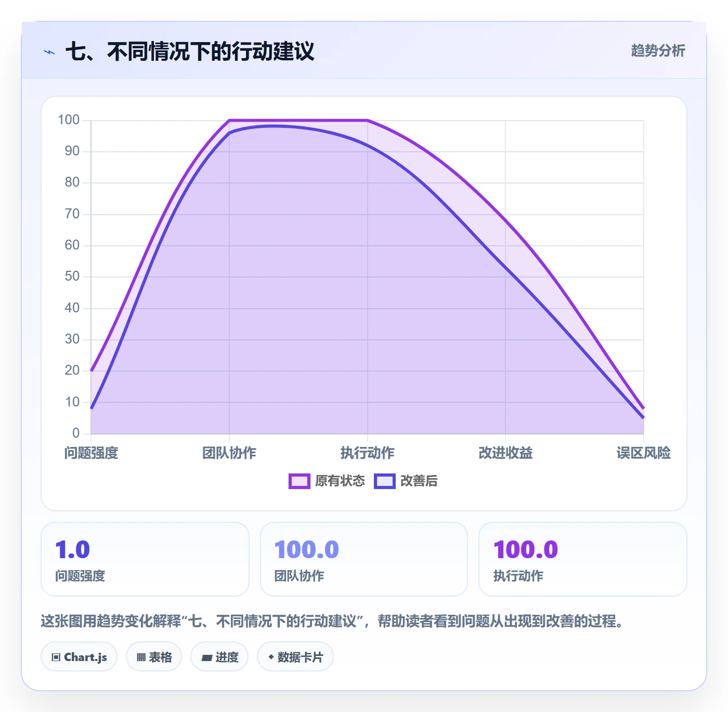728x712 pixels.
Task: Click the 团队协作 x-axis label
Action: 229,453
